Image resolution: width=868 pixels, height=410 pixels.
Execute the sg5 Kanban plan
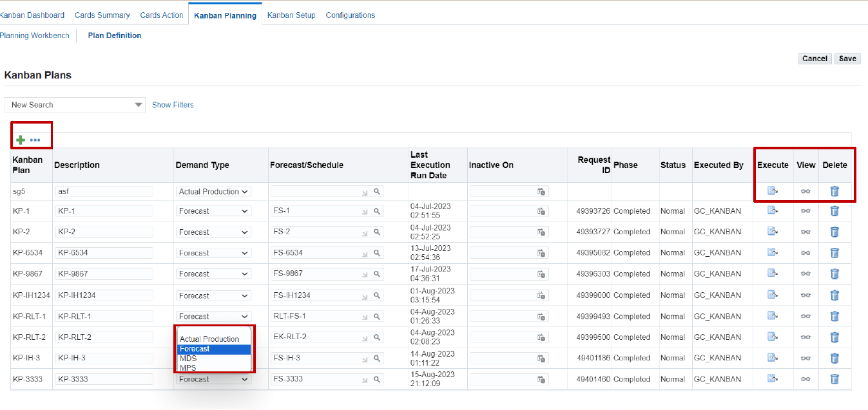[773, 191]
